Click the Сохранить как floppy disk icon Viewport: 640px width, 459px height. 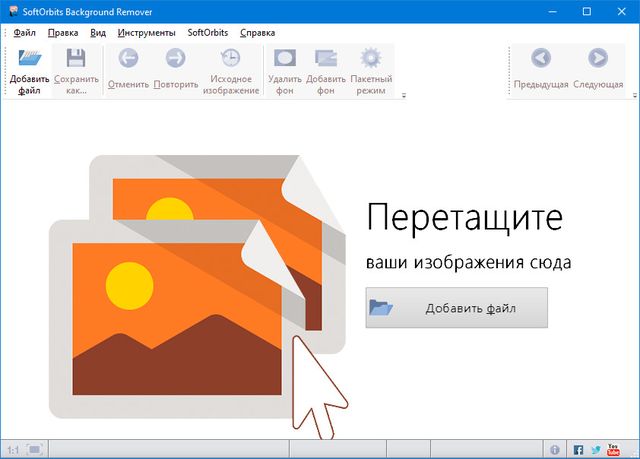coord(76,61)
